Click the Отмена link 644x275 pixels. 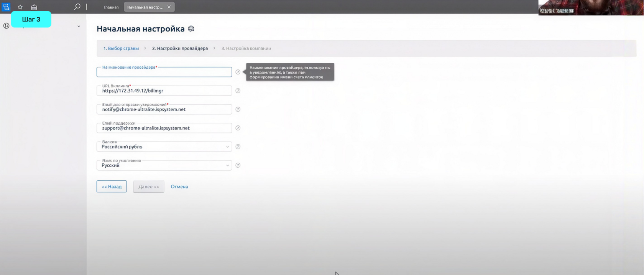(179, 187)
